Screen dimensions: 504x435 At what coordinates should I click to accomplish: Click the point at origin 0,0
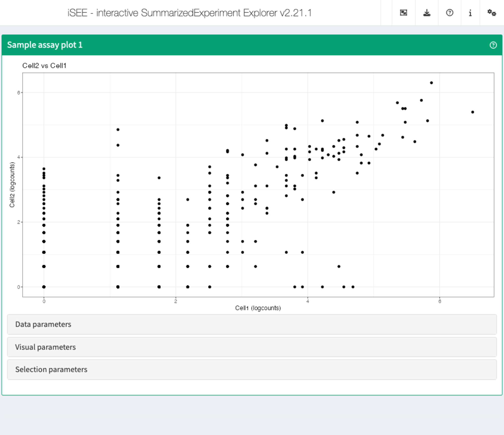click(x=44, y=287)
